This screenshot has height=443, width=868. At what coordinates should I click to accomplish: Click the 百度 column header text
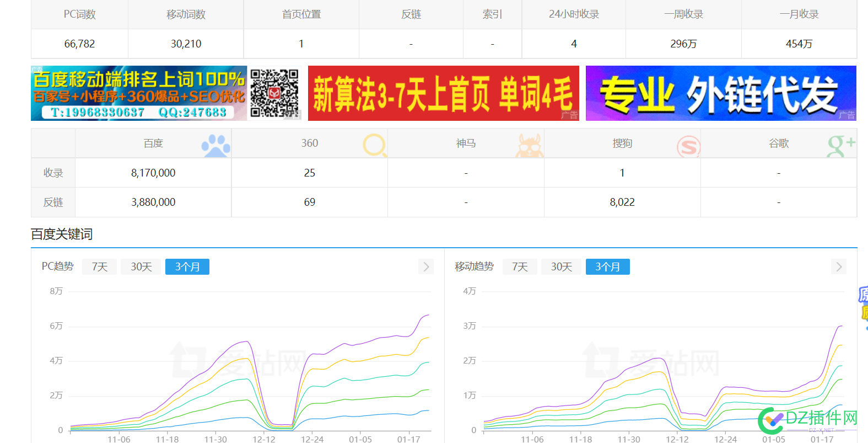(153, 143)
